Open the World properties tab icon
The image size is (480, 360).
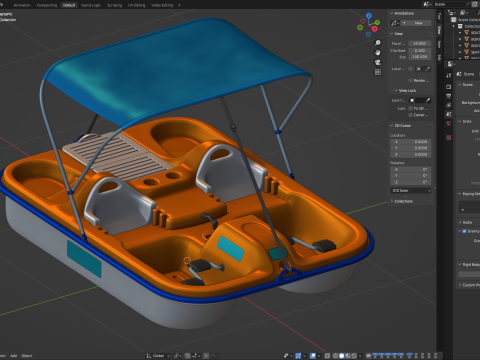click(x=449, y=123)
